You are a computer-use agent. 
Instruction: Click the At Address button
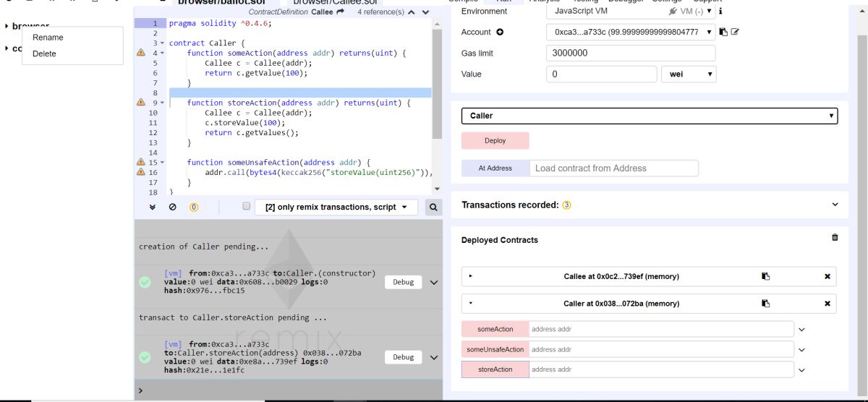[495, 168]
